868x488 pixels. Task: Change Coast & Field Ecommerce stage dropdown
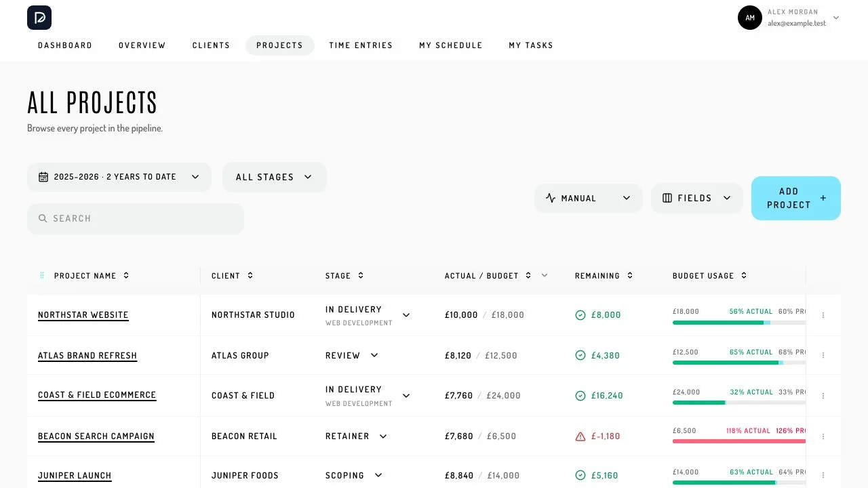point(368,396)
